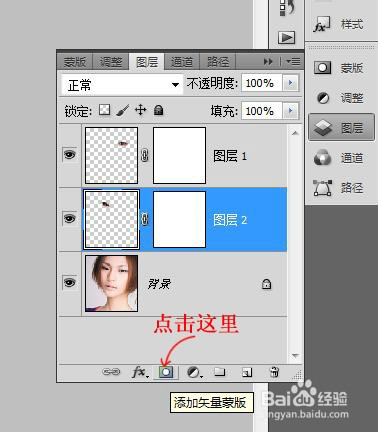The image size is (378, 432).
Task: Open the 填充 fill slider arrow
Action: coord(291,111)
